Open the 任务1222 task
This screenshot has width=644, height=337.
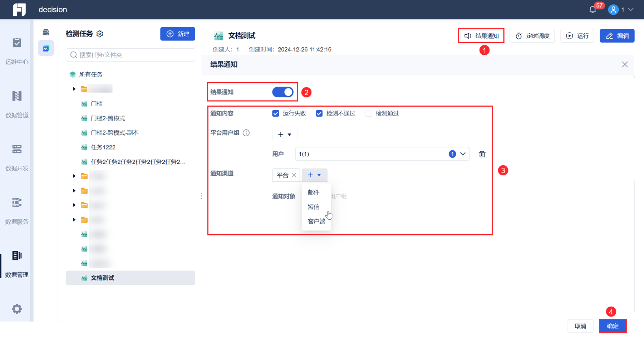tap(103, 147)
